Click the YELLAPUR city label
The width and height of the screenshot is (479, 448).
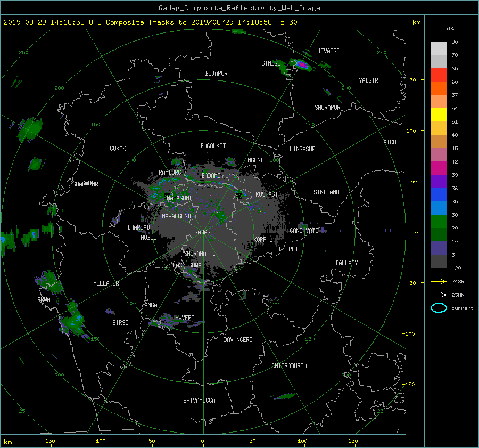pyautogui.click(x=106, y=283)
